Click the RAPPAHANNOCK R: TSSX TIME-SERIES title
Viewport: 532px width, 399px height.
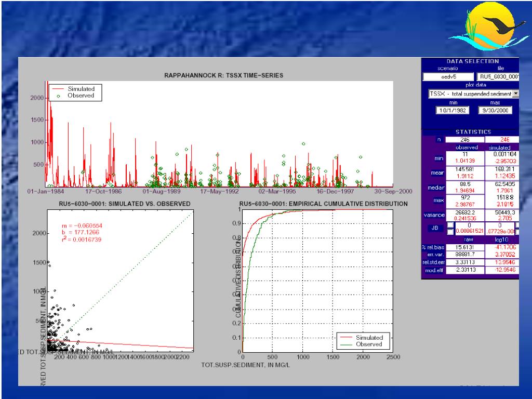pyautogui.click(x=223, y=75)
